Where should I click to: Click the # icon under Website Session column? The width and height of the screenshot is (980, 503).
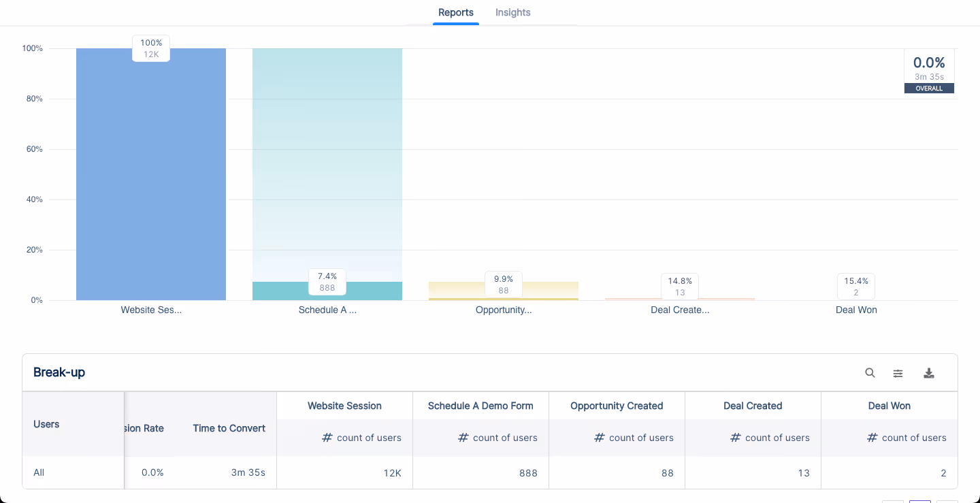[327, 438]
